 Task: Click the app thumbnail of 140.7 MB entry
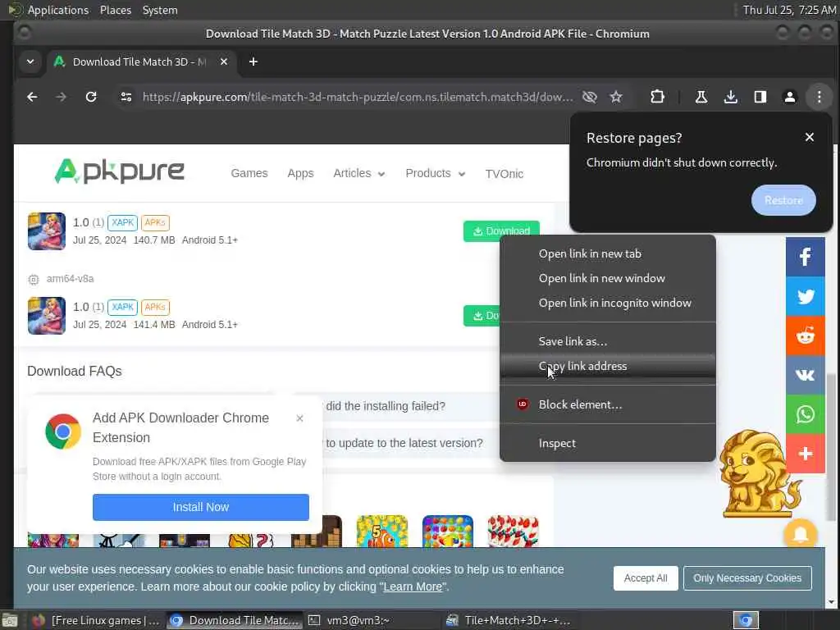[x=47, y=231]
